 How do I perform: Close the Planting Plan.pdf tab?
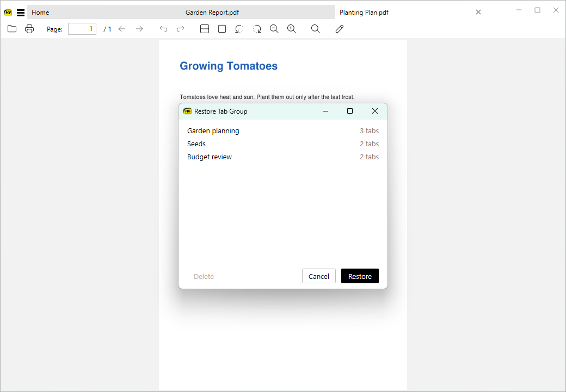478,13
